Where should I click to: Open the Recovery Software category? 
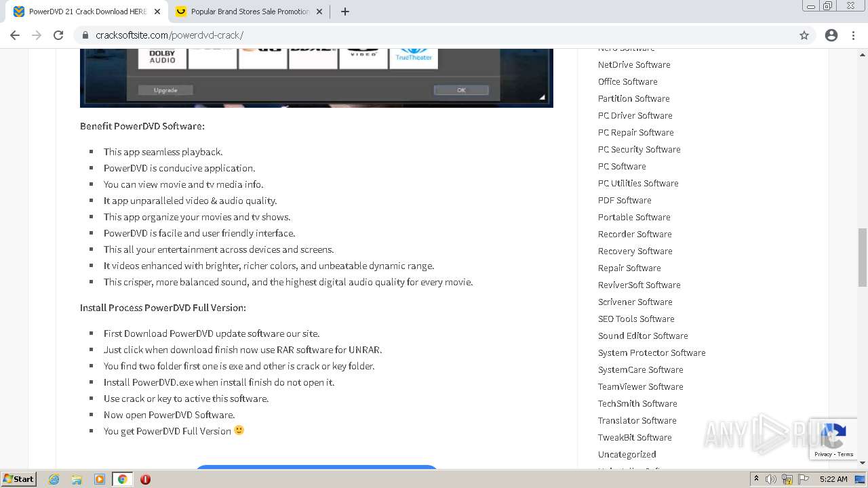point(635,251)
